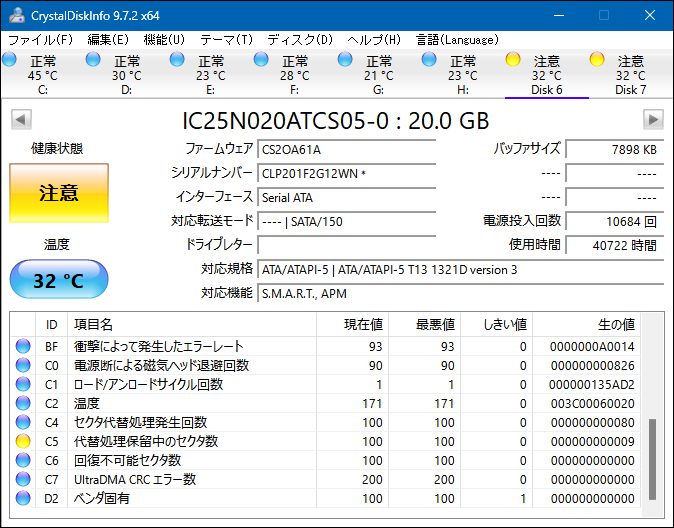
Task: Open the 機能(U) menu
Action: pos(164,39)
